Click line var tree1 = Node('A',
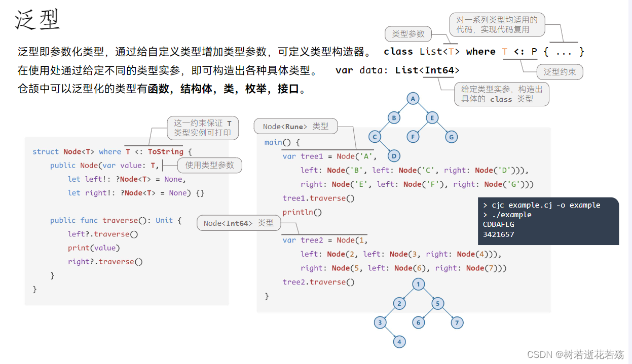Viewport: 632px width, 364px height. point(329,156)
